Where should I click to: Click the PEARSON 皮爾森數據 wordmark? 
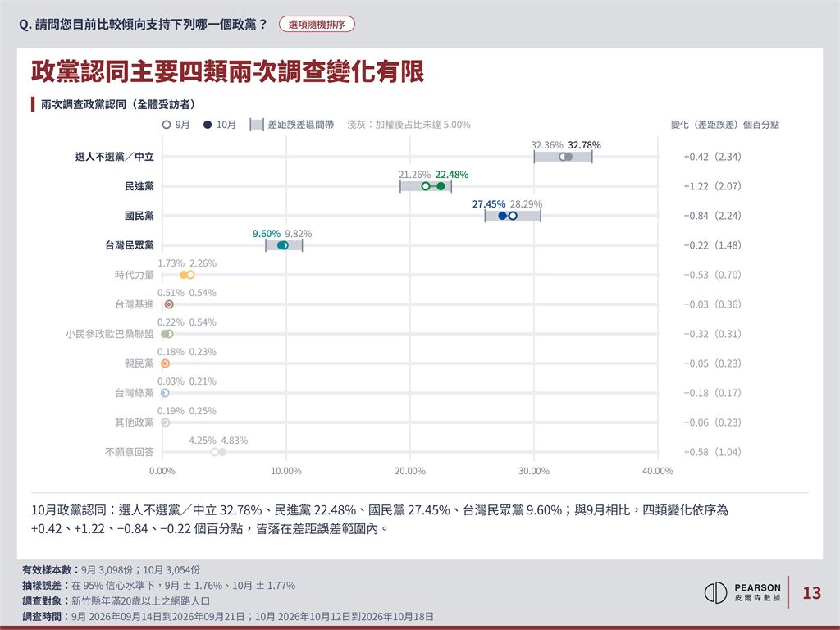point(757,592)
